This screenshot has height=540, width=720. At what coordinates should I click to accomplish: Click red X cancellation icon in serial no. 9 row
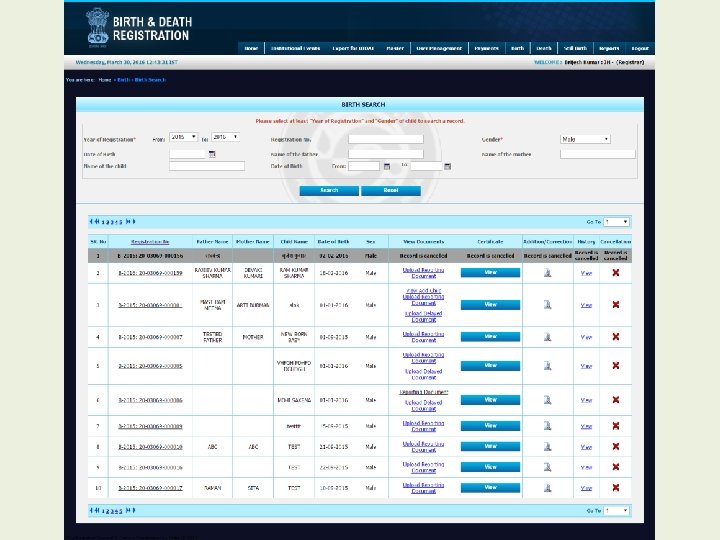(616, 467)
